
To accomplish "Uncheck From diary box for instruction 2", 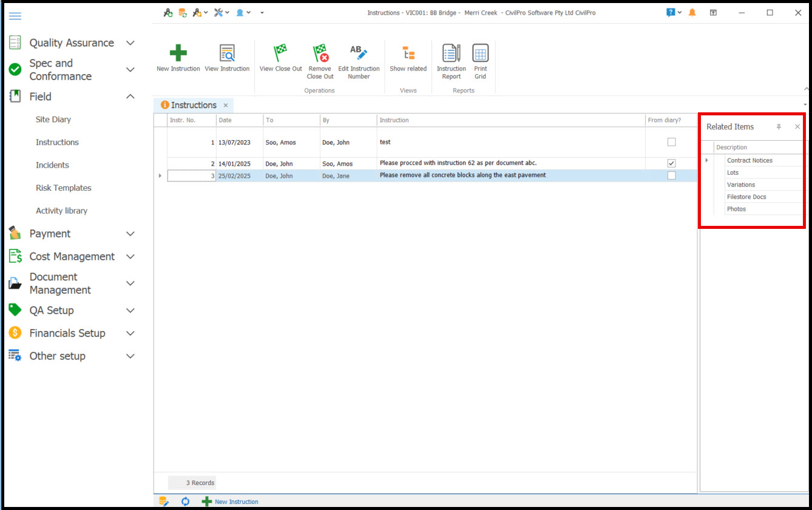I will [x=671, y=163].
